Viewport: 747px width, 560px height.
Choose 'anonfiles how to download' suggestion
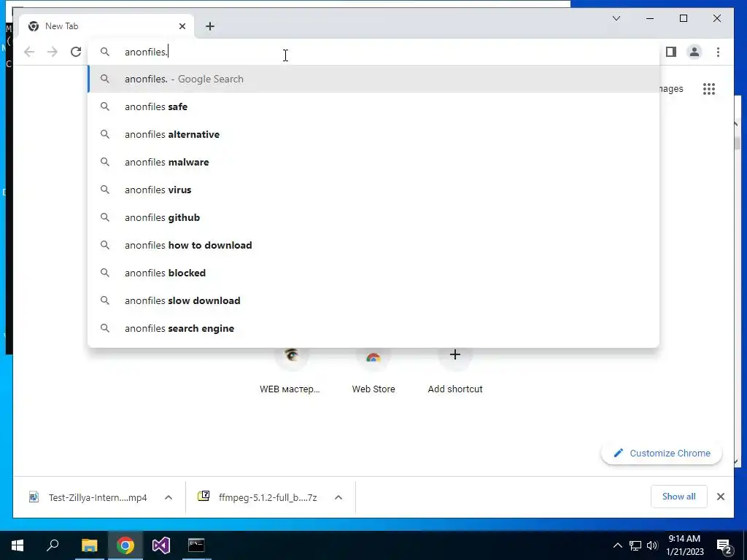pyautogui.click(x=373, y=245)
